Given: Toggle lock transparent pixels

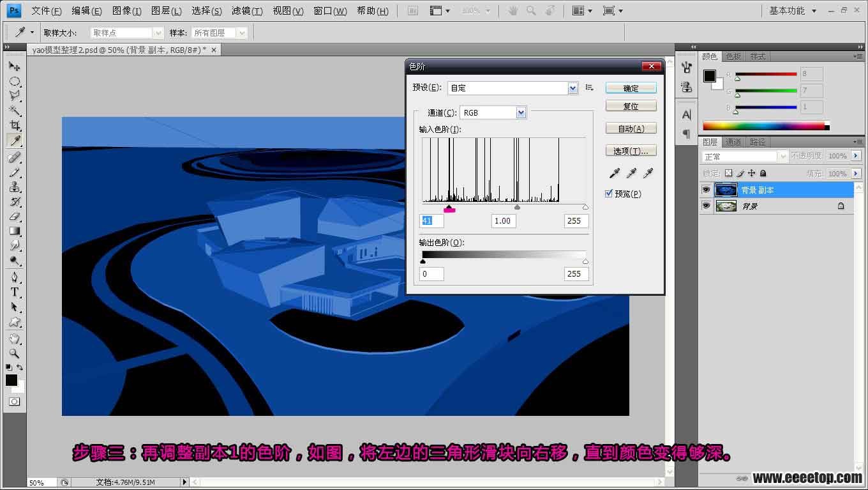Looking at the screenshot, I should [729, 173].
